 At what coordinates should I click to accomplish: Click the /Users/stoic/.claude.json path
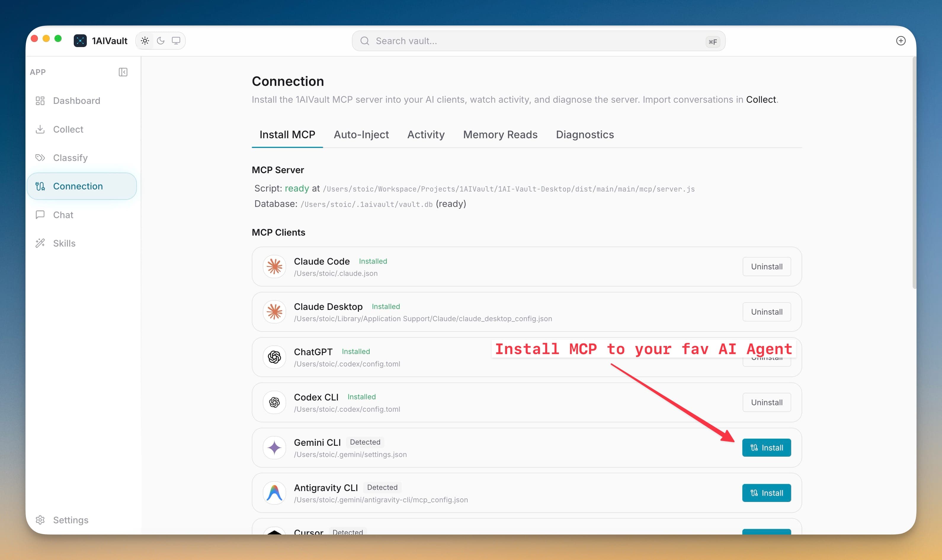tap(336, 273)
